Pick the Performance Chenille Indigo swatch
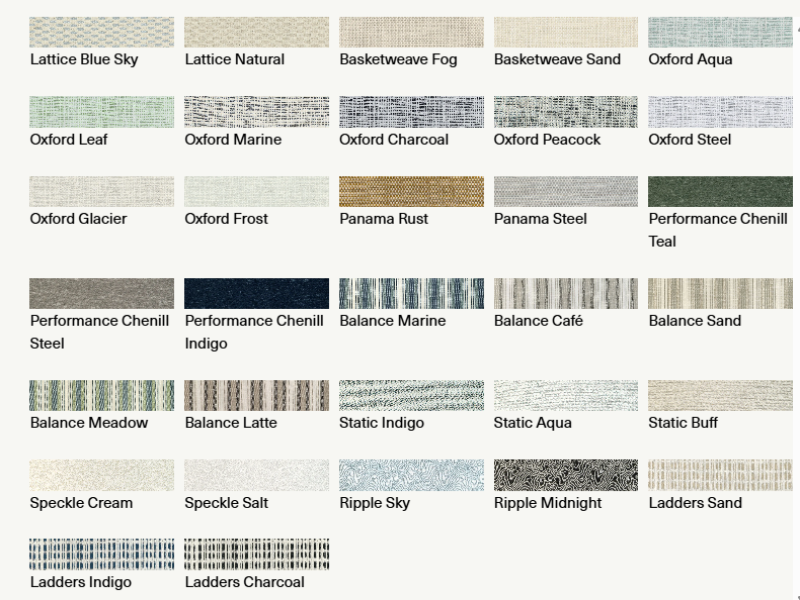 coord(257,293)
